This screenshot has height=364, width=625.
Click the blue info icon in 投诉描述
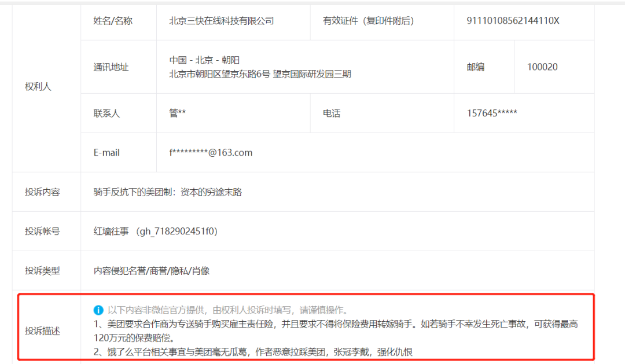tap(98, 310)
